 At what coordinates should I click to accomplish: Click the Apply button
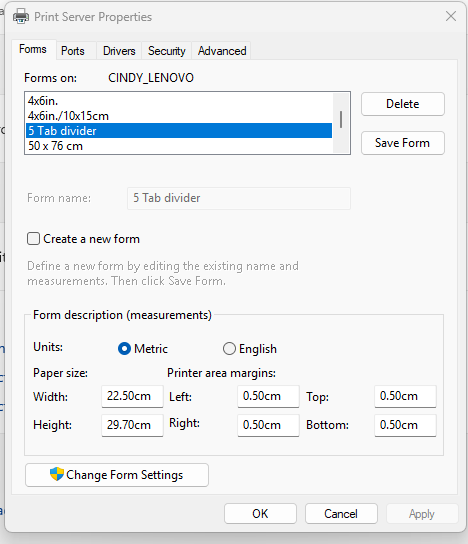tap(422, 513)
